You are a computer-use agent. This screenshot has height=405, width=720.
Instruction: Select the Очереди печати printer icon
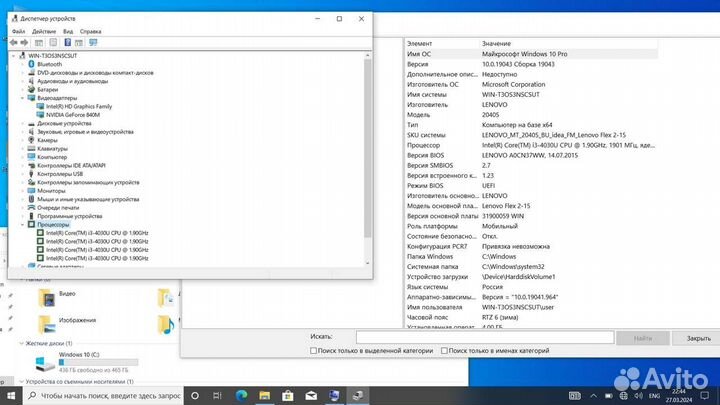click(x=31, y=208)
